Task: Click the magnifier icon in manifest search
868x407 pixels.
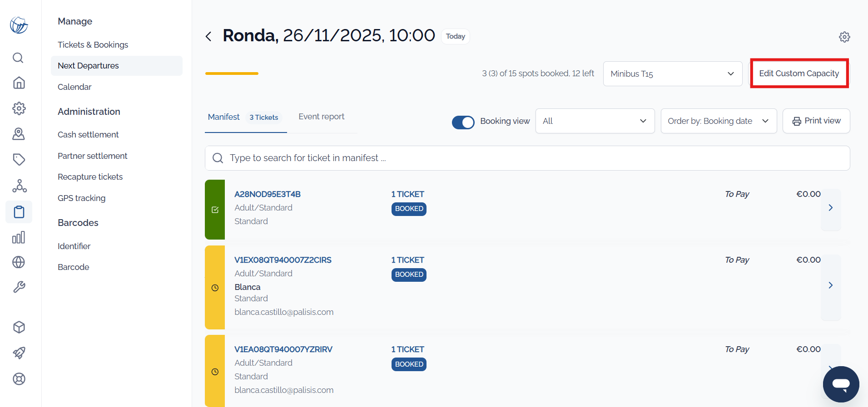Action: [x=218, y=158]
